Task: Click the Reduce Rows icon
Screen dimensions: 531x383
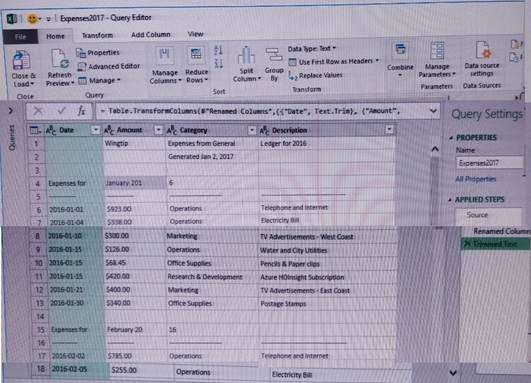Action: [196, 56]
